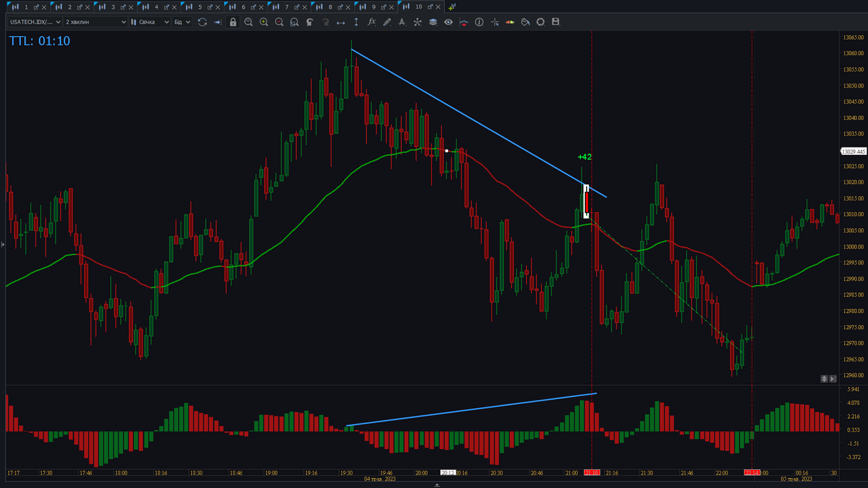
Task: Click the +42 profit label
Action: pos(585,157)
